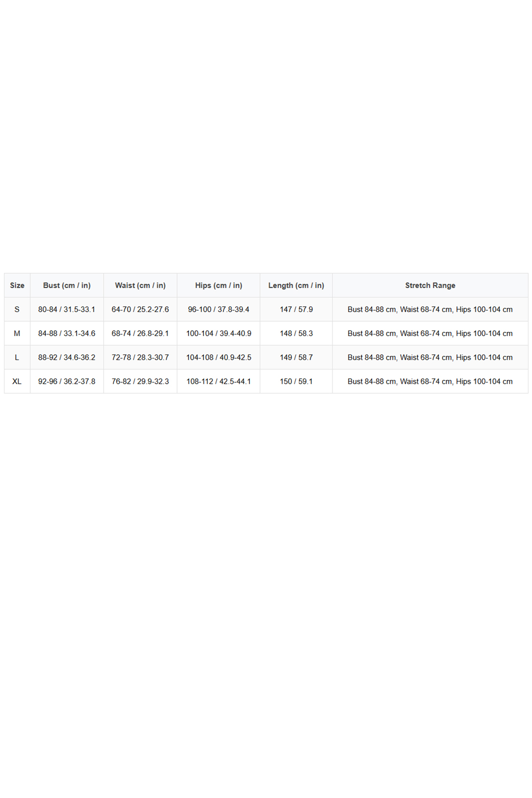Click length value 150 / 59.1
The image size is (532, 798).
(296, 381)
